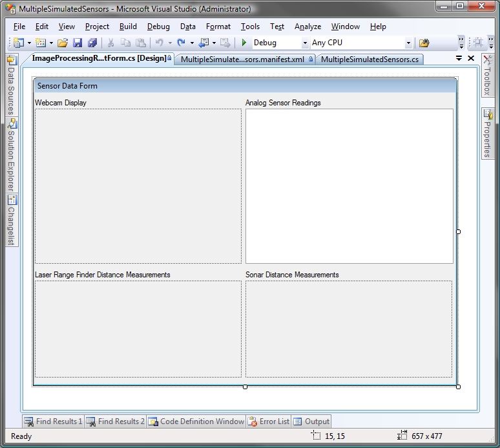Click the Cut scissors icon
The height and width of the screenshot is (448, 500).
coord(110,43)
